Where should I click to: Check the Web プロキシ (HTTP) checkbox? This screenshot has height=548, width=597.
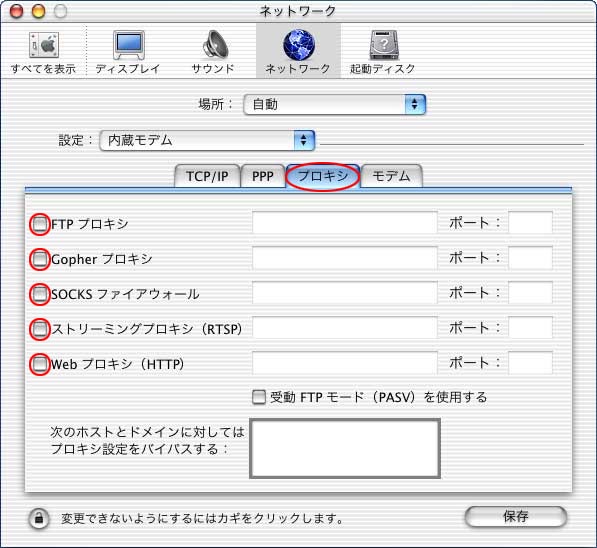point(40,364)
